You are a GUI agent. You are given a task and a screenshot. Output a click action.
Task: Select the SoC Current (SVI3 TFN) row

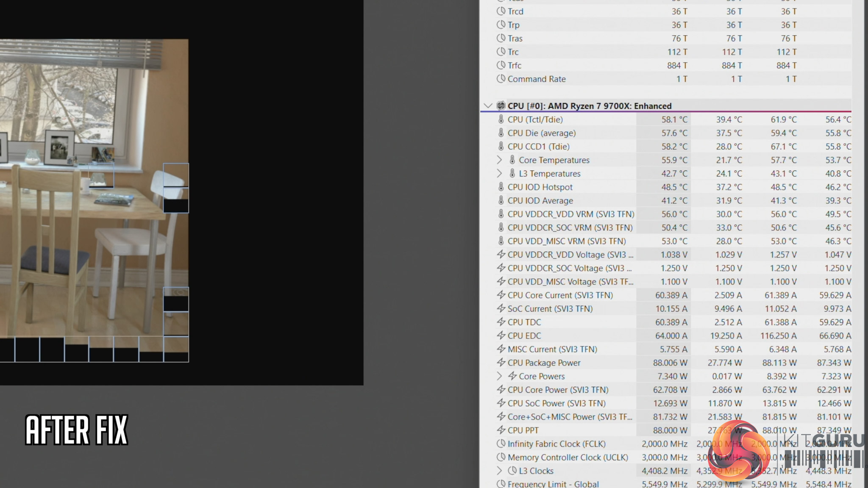[x=550, y=309]
